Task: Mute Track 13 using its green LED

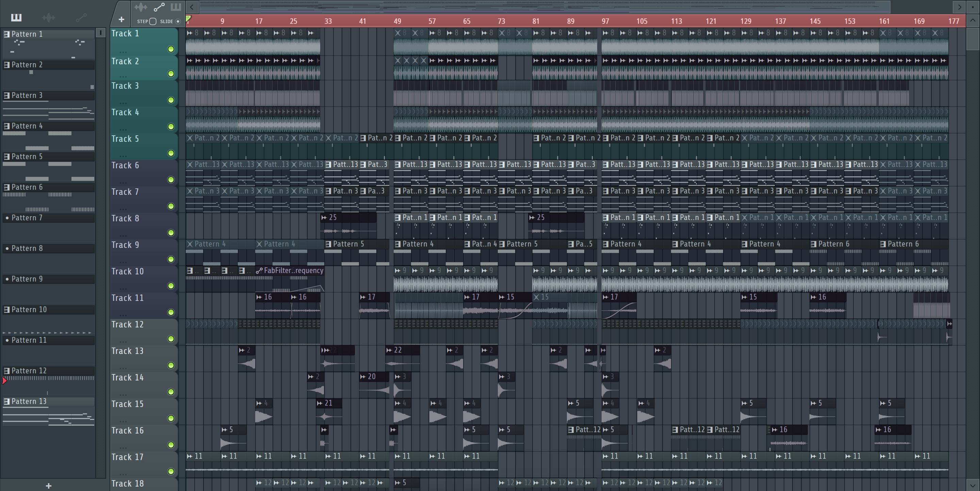Action: [x=171, y=365]
